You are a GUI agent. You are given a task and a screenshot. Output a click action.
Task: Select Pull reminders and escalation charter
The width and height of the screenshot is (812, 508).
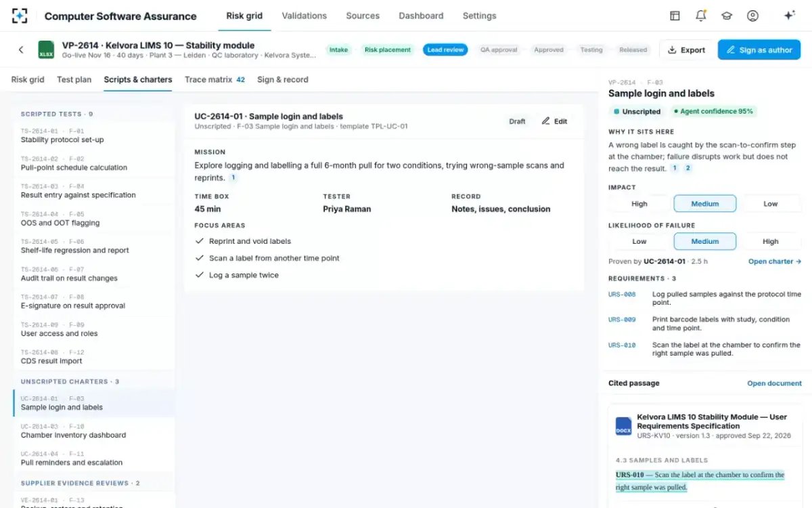click(94, 459)
